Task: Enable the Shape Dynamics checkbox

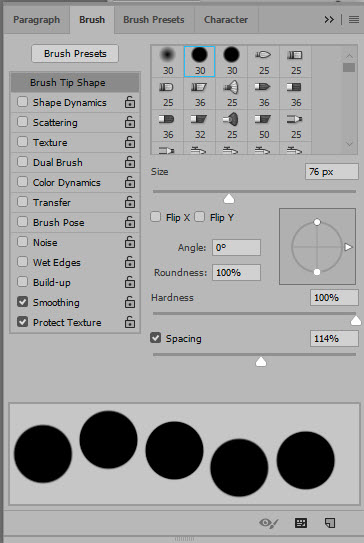Action: (x=23, y=102)
